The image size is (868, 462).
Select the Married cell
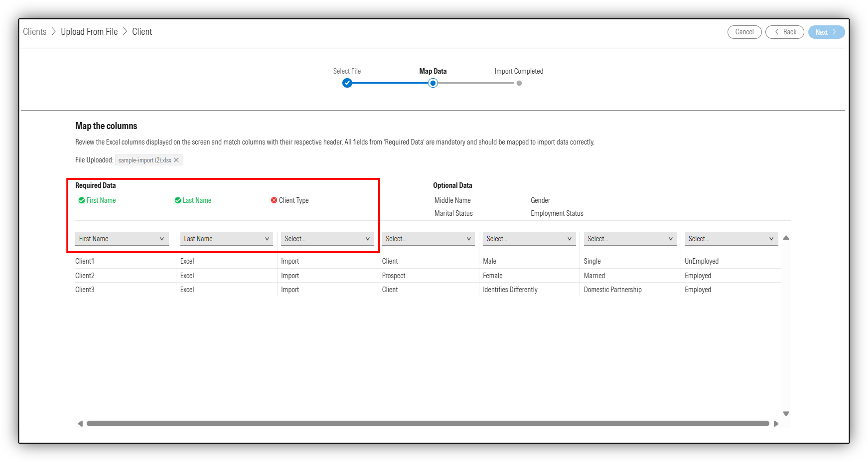tap(594, 276)
